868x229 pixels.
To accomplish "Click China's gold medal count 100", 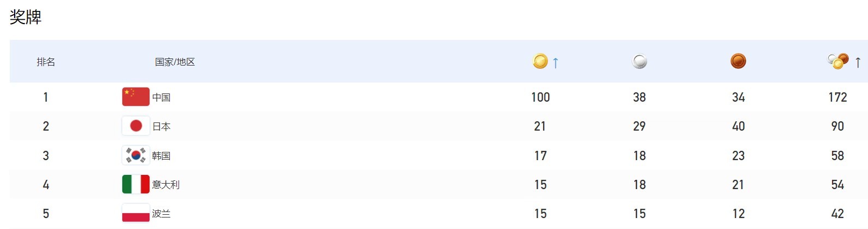I will [x=540, y=97].
